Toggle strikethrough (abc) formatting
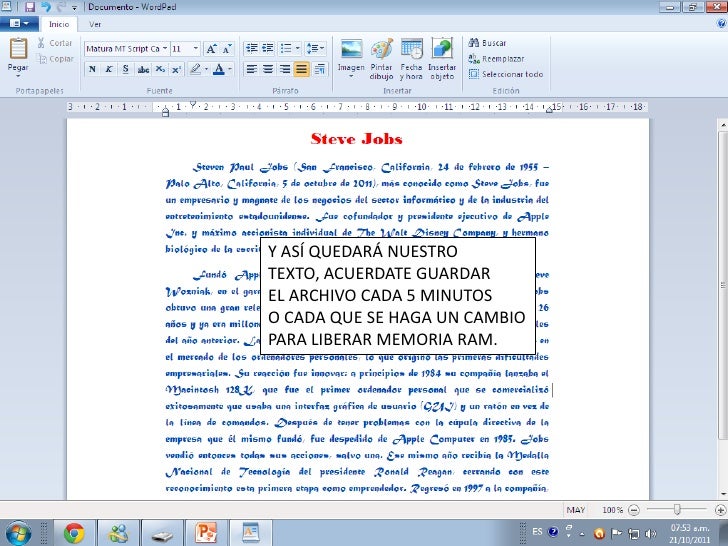 tap(143, 70)
